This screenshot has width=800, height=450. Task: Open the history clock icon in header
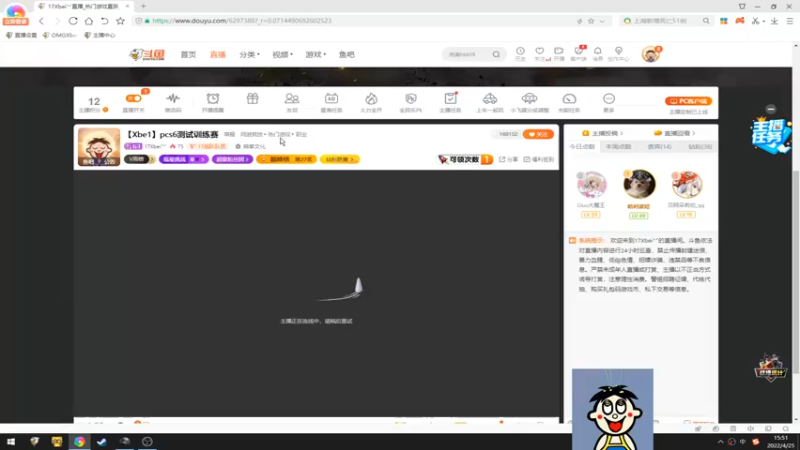(x=520, y=51)
